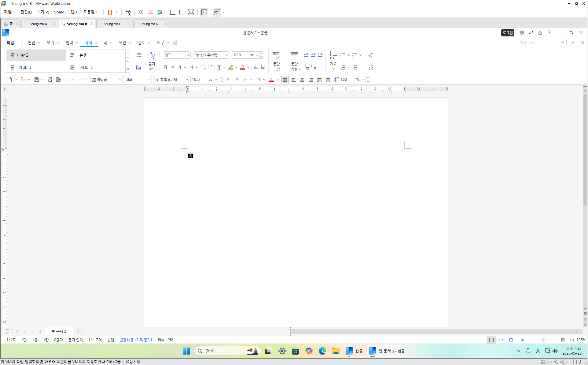Click the Print icon in the toolbar
This screenshot has width=588, height=365.
50,80
